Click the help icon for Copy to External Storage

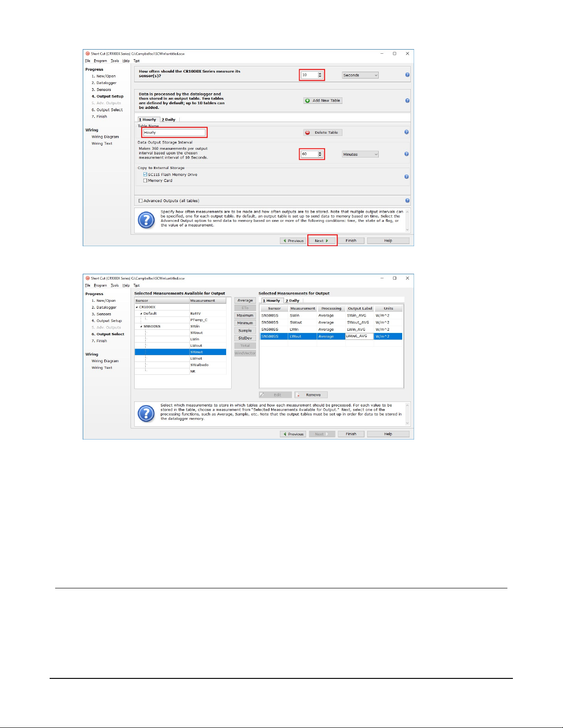pos(407,177)
